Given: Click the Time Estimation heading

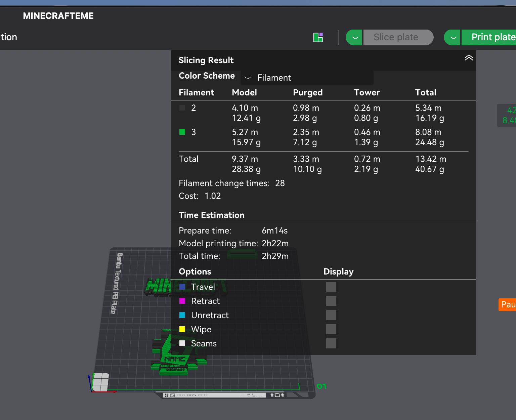Looking at the screenshot, I should (212, 215).
